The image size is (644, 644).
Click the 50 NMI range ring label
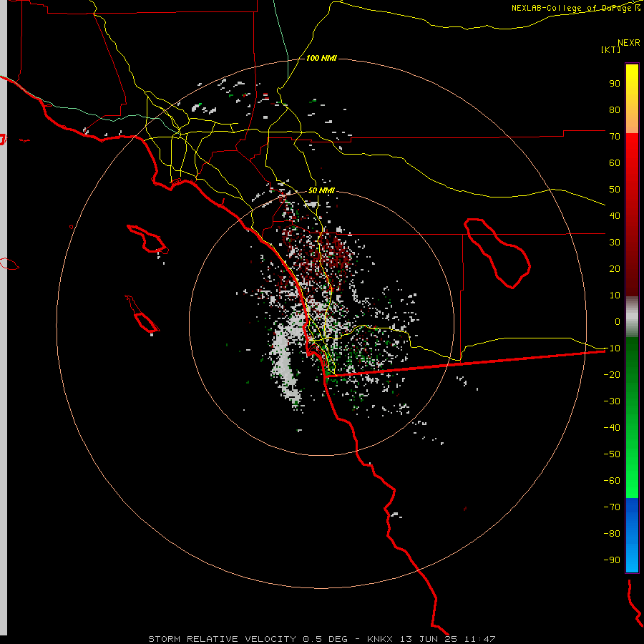coord(321,190)
